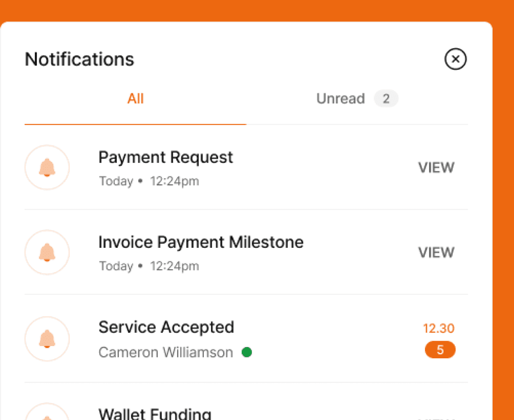This screenshot has width=514, height=420.
Task: Open the Wallet Funding notification title
Action: (155, 414)
